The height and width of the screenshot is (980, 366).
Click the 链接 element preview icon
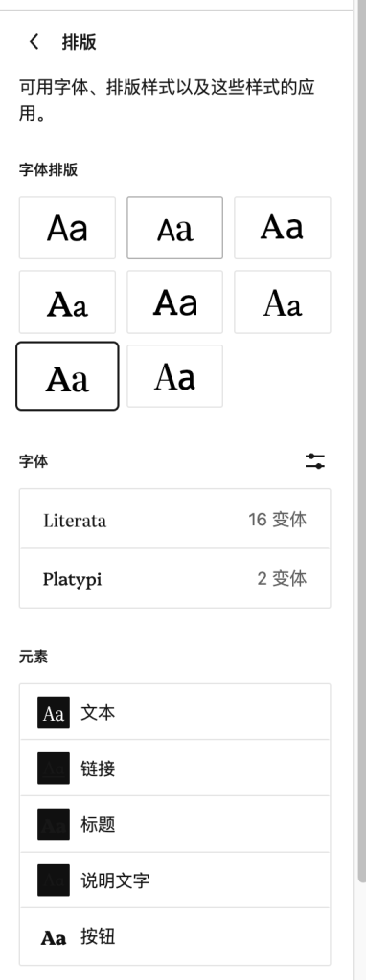pyautogui.click(x=54, y=768)
